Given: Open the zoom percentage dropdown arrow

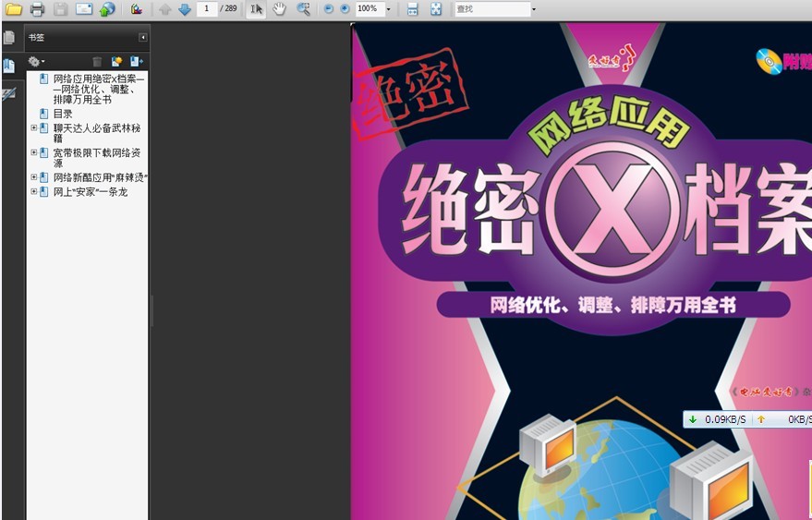Looking at the screenshot, I should point(388,9).
